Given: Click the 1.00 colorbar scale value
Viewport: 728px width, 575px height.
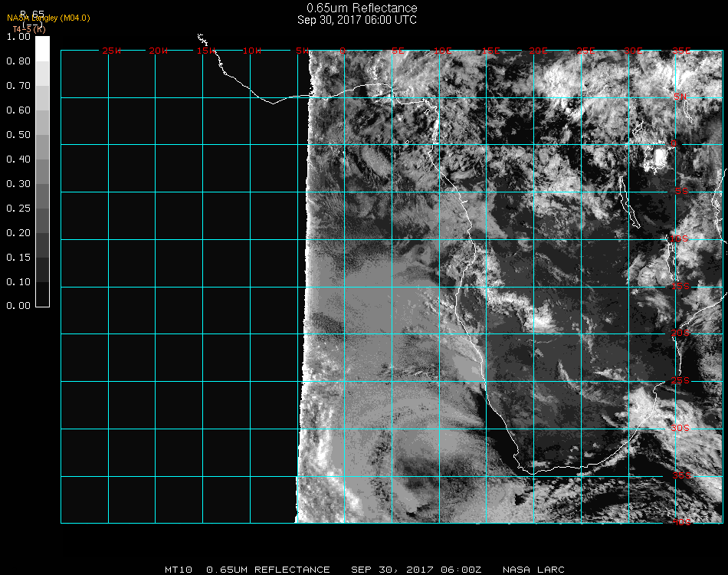Looking at the screenshot, I should click(18, 37).
